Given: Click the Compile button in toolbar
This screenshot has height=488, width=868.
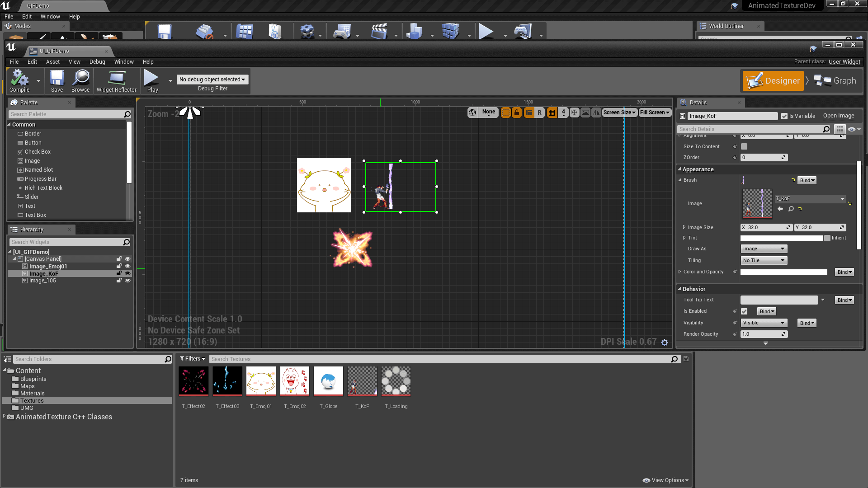Looking at the screenshot, I should tap(21, 80).
